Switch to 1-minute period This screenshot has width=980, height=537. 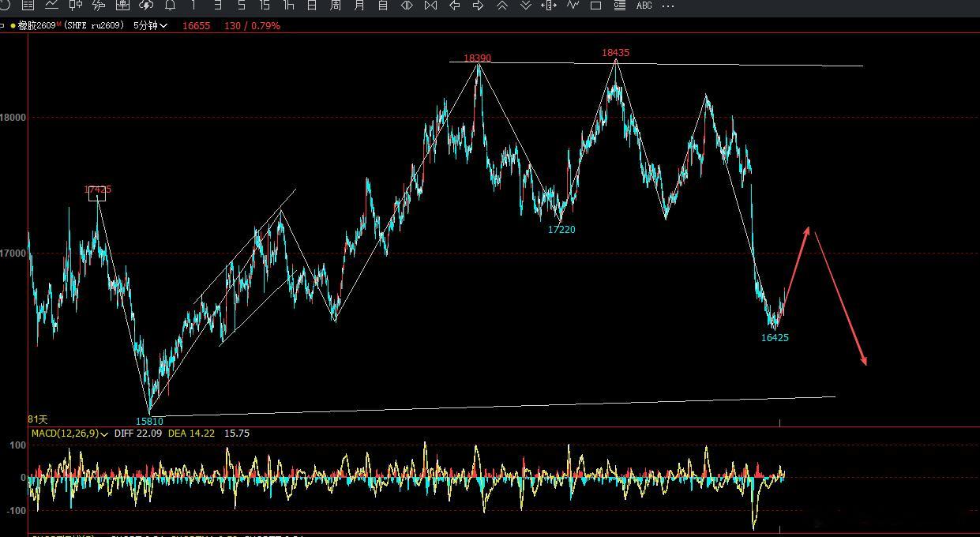tap(193, 6)
